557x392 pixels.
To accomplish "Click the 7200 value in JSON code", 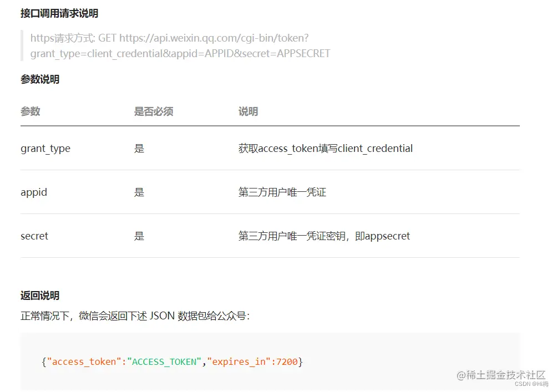I will (287, 362).
